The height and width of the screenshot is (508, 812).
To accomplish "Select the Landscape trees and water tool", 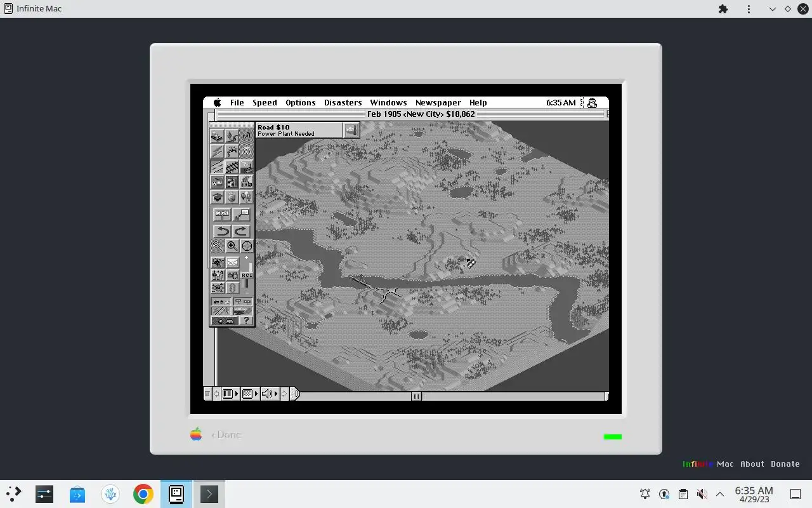I will [x=232, y=136].
